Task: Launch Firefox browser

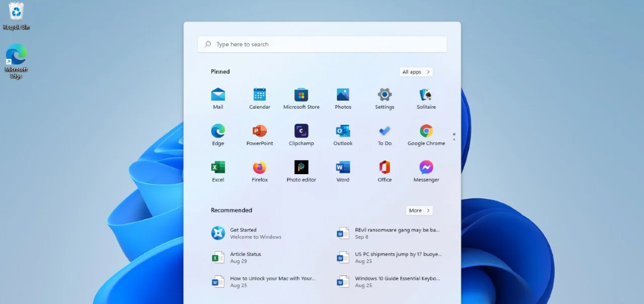Action: [x=260, y=171]
